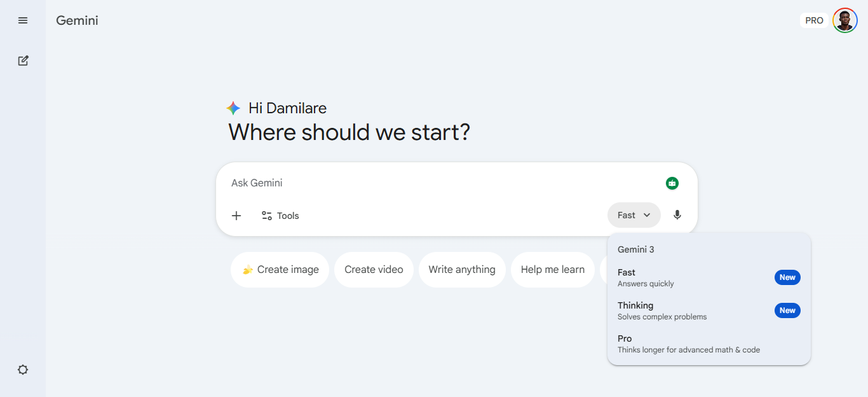Click the Help me learn chip
868x397 pixels.
tap(552, 270)
